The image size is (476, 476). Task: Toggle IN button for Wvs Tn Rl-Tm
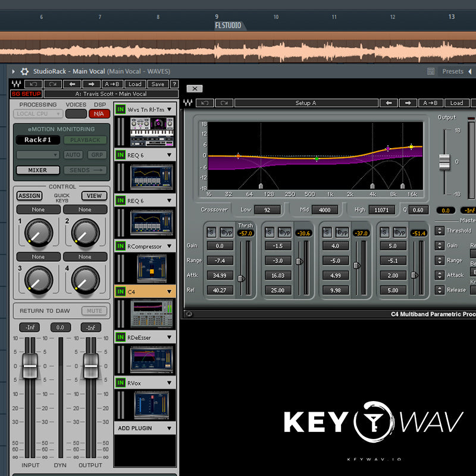(121, 109)
